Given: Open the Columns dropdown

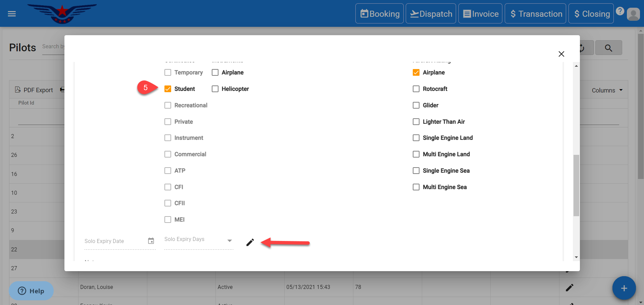Looking at the screenshot, I should click(x=607, y=90).
